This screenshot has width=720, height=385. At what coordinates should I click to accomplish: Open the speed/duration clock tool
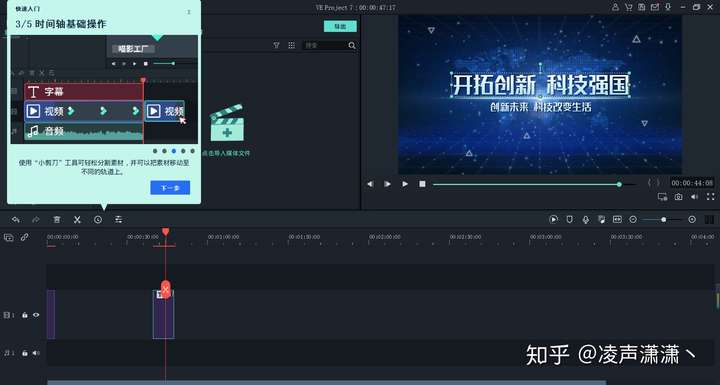[98, 220]
